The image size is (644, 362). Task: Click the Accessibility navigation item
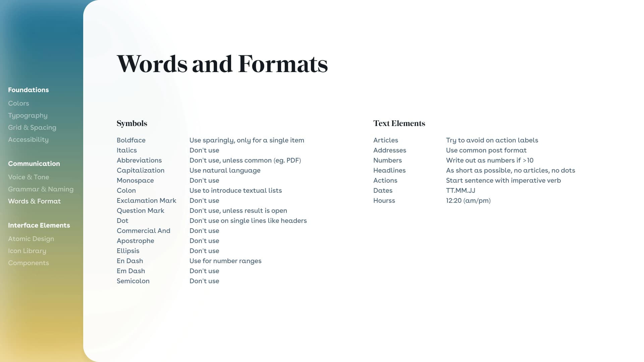(x=28, y=140)
